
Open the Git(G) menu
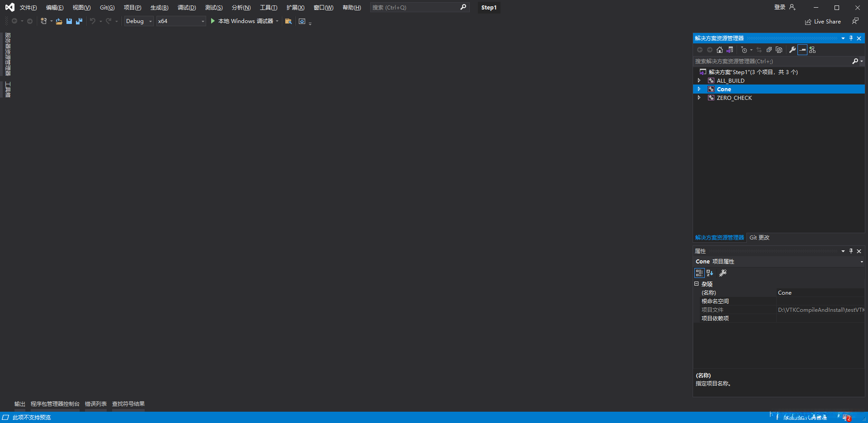click(x=107, y=8)
